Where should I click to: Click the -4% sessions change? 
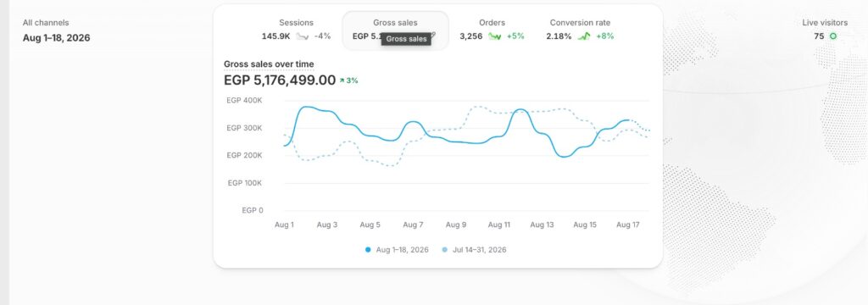pyautogui.click(x=322, y=36)
